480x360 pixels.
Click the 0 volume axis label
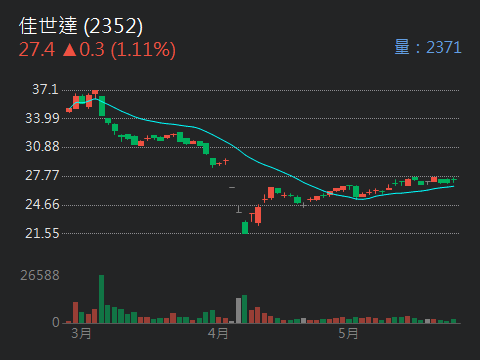pos(56,322)
